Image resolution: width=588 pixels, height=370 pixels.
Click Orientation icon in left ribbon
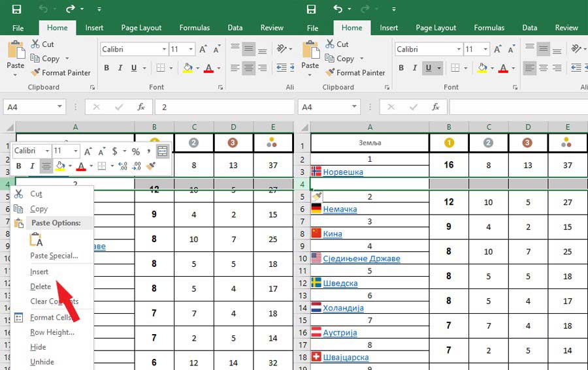[x=282, y=48]
